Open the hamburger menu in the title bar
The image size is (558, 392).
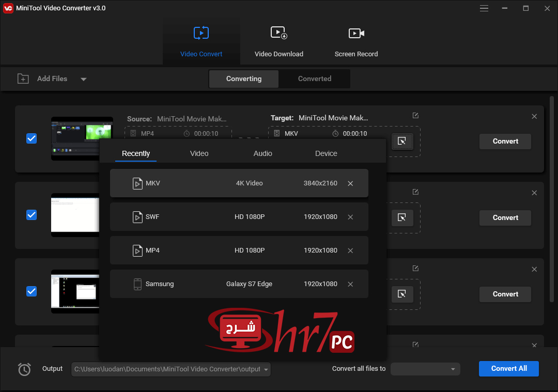[484, 8]
